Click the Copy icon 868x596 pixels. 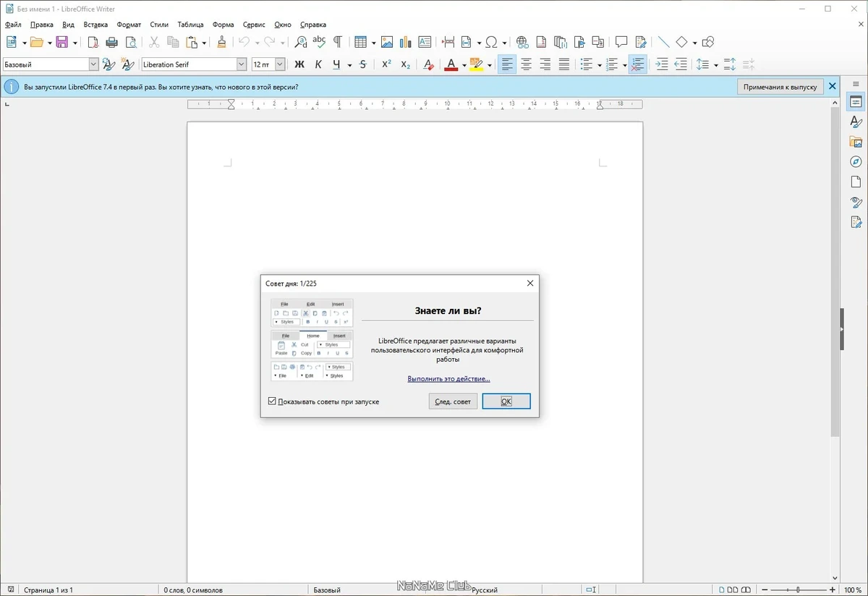173,42
